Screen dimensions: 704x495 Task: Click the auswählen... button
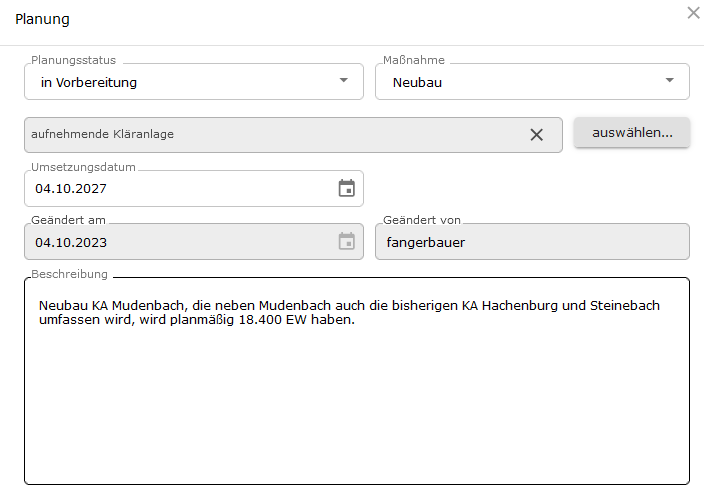click(x=632, y=133)
